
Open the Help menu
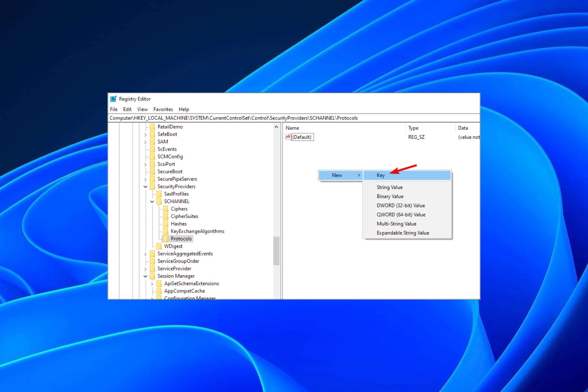pyautogui.click(x=184, y=109)
